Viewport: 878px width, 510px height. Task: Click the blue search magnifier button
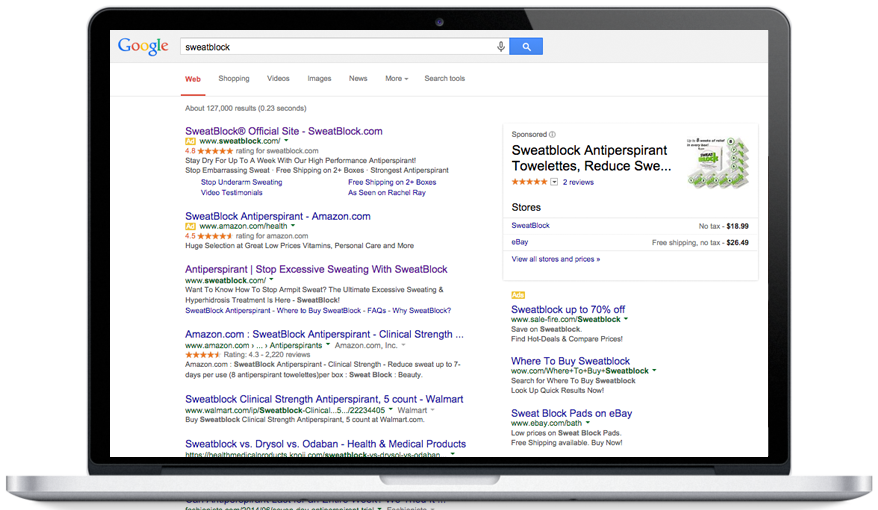tap(526, 46)
